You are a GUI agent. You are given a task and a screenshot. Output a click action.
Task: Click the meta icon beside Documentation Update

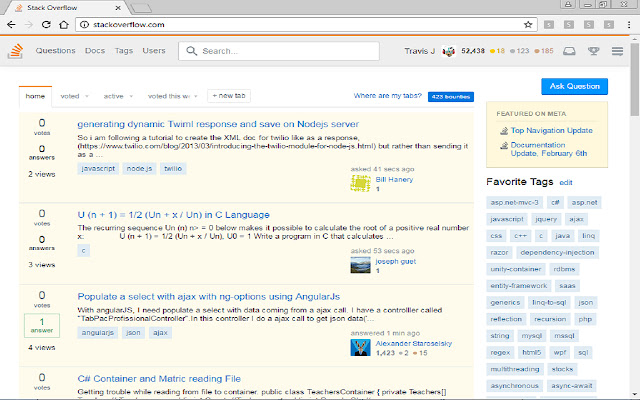504,145
